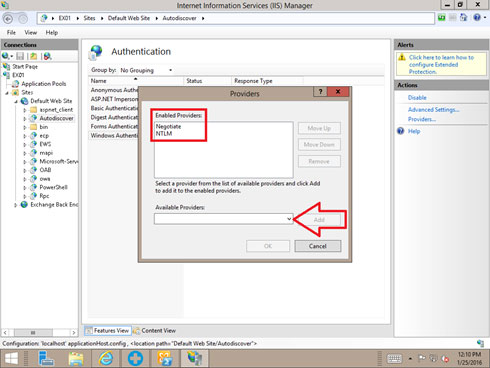The height and width of the screenshot is (368, 490).
Task: Open the View menu
Action: [x=30, y=33]
